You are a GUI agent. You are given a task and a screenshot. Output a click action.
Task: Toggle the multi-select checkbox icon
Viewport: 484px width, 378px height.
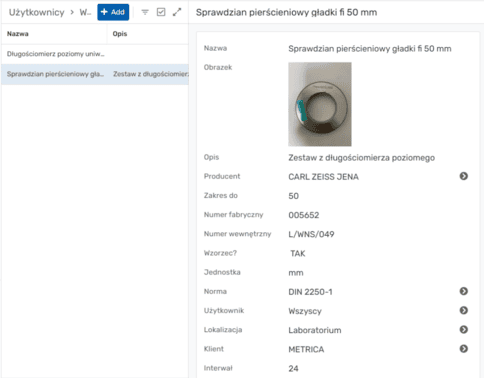point(161,12)
